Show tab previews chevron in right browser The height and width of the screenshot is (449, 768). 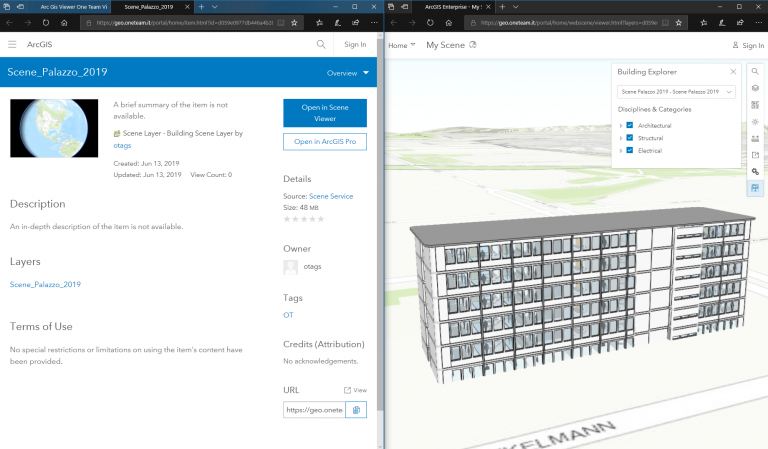pos(515,7)
